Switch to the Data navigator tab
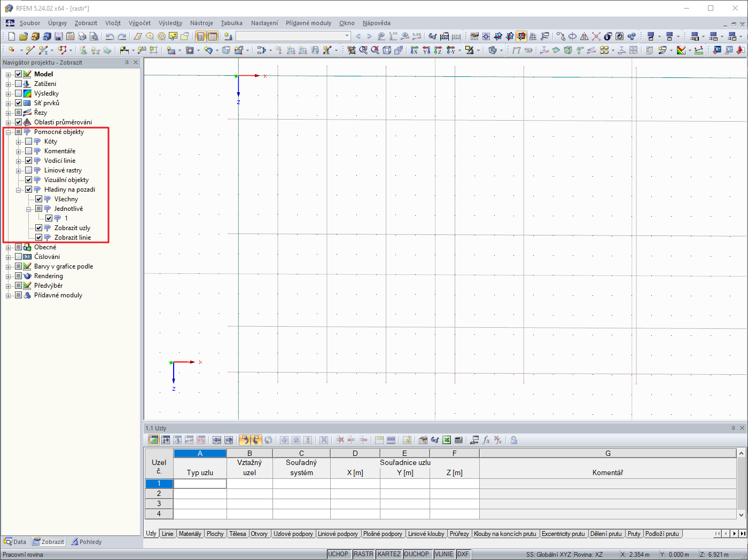The height and width of the screenshot is (560, 748). pos(15,542)
